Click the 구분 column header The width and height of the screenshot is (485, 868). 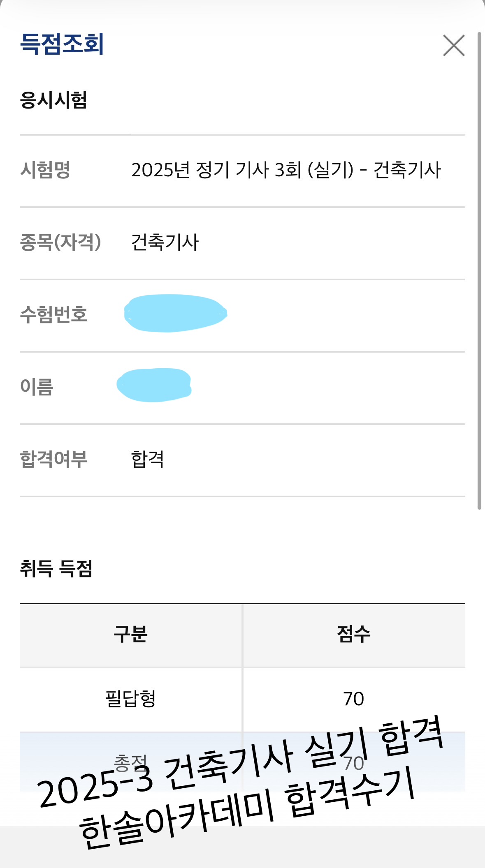131,634
